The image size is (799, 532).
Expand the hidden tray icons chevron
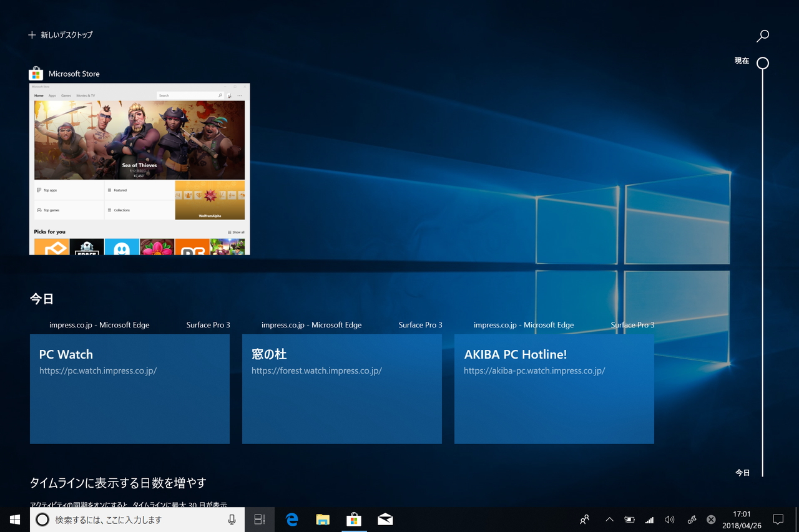click(610, 520)
